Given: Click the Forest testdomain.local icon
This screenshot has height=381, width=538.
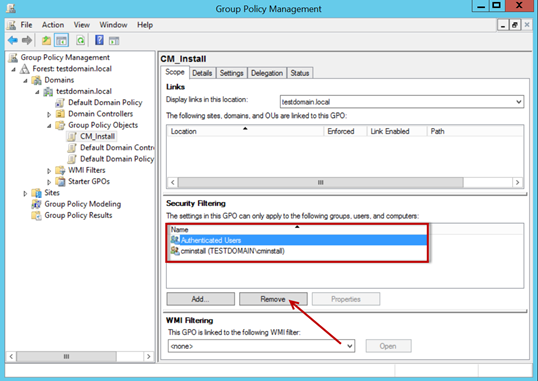Looking at the screenshot, I should coord(24,69).
